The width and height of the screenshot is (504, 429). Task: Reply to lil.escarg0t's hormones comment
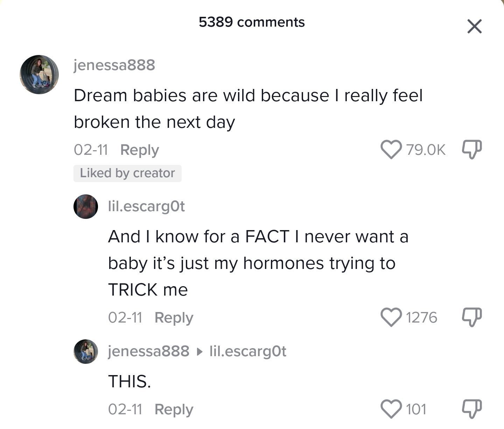pyautogui.click(x=174, y=318)
